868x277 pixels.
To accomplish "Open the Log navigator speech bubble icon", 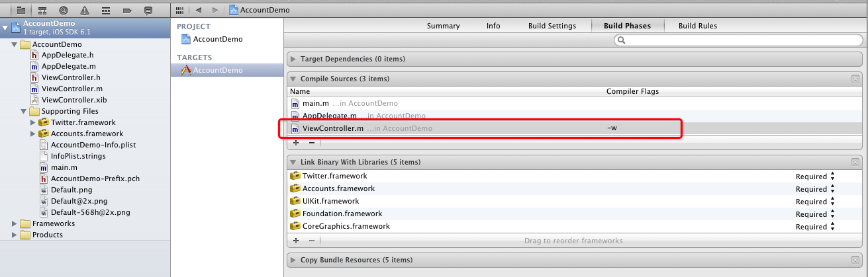I will pos(148,10).
